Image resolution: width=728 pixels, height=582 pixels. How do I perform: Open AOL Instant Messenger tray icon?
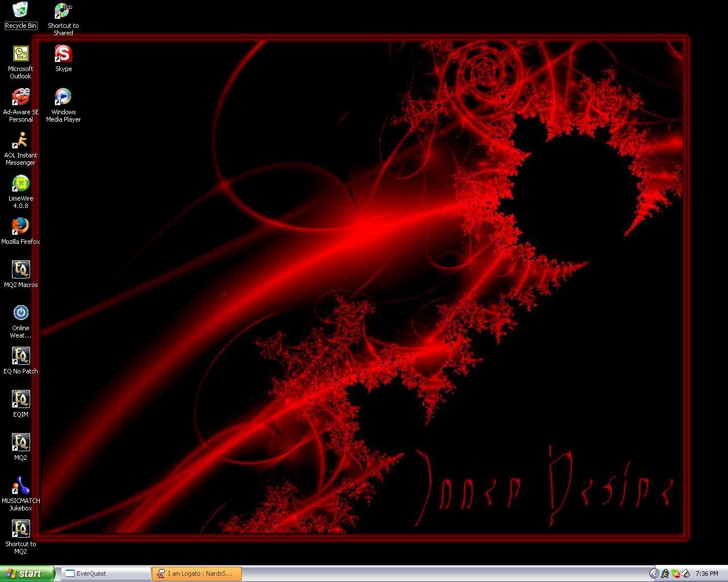coord(665,573)
